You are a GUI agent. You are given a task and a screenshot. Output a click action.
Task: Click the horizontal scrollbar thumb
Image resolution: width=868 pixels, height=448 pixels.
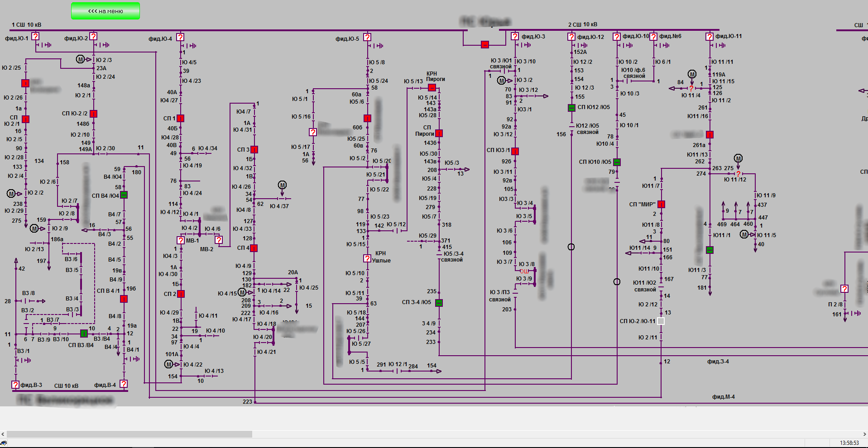[129, 434]
